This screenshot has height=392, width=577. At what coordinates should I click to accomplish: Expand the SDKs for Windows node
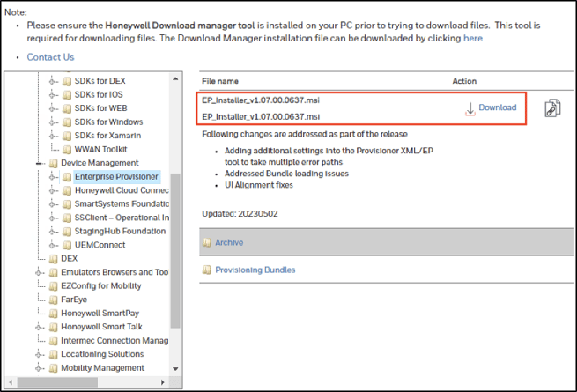coord(52,122)
